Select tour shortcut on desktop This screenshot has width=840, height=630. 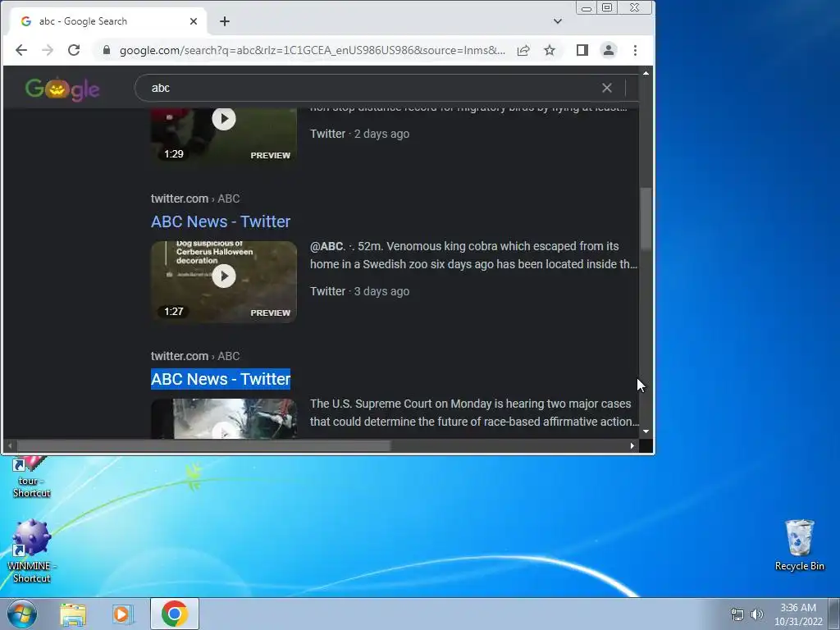pos(31,478)
